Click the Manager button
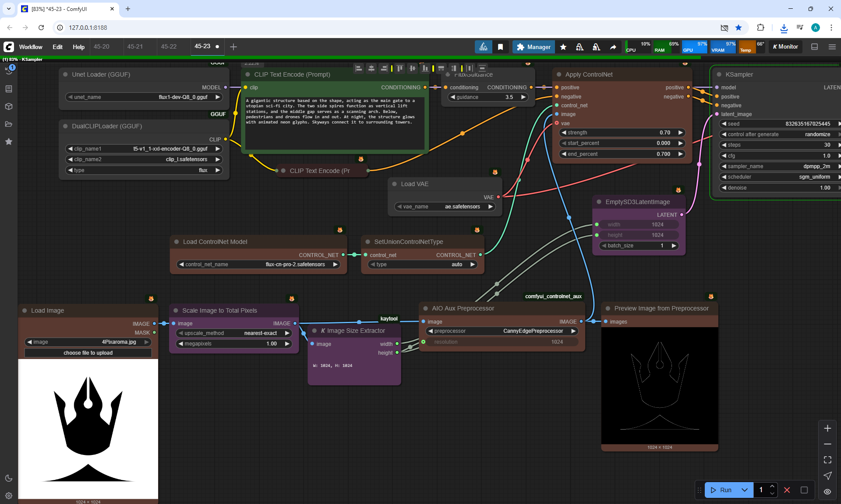The width and height of the screenshot is (841, 504). click(x=534, y=47)
